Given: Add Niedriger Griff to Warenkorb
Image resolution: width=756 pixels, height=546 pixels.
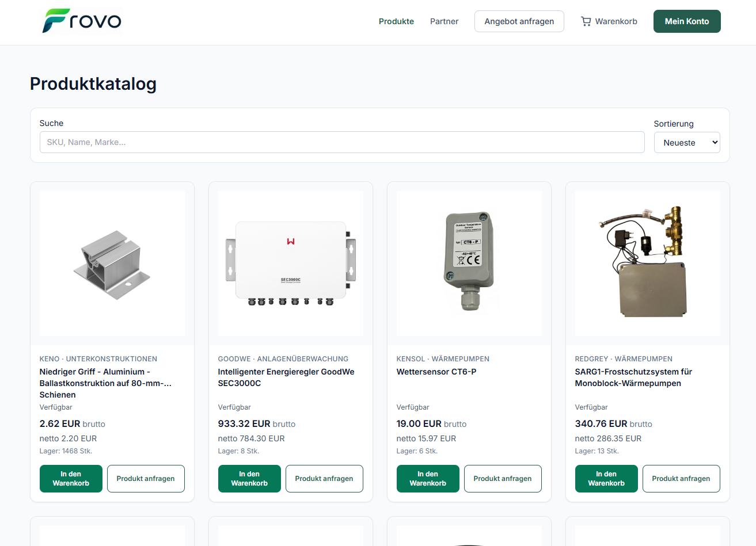Looking at the screenshot, I should tap(71, 479).
